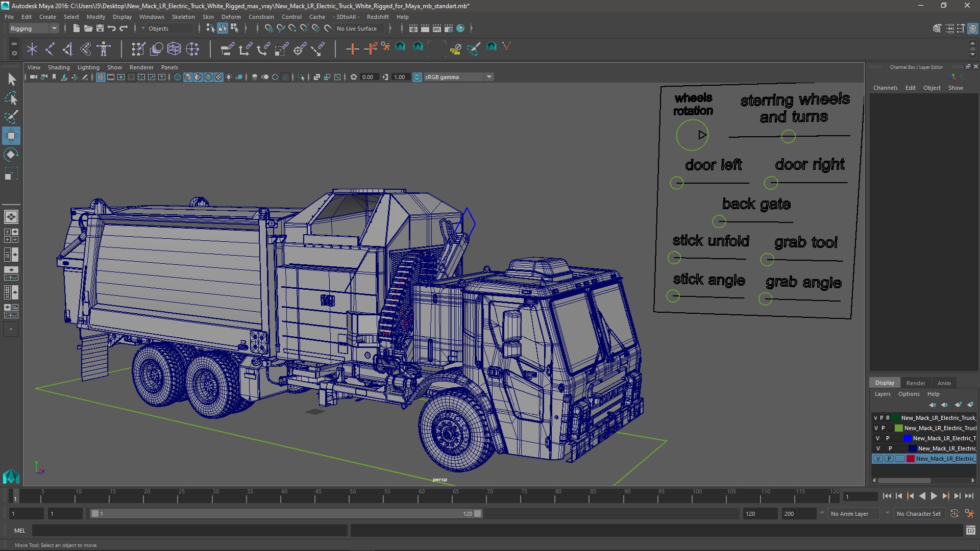Click the Undo arrow icon

click(x=111, y=29)
